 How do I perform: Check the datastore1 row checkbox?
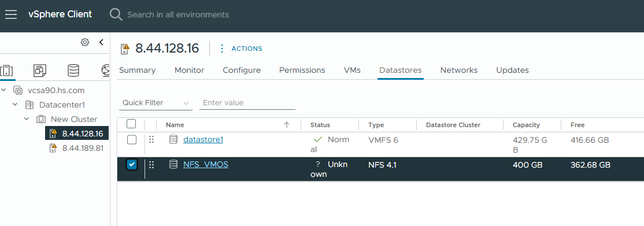pyautogui.click(x=131, y=140)
